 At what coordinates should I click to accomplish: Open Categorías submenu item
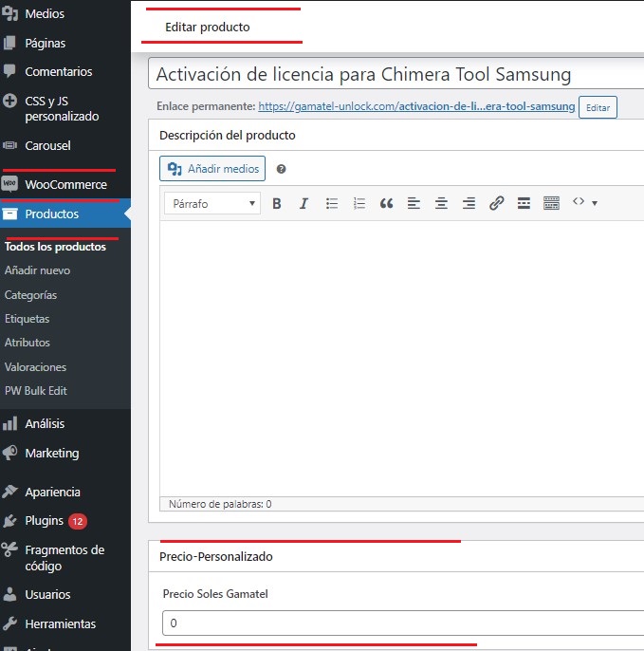[30, 295]
